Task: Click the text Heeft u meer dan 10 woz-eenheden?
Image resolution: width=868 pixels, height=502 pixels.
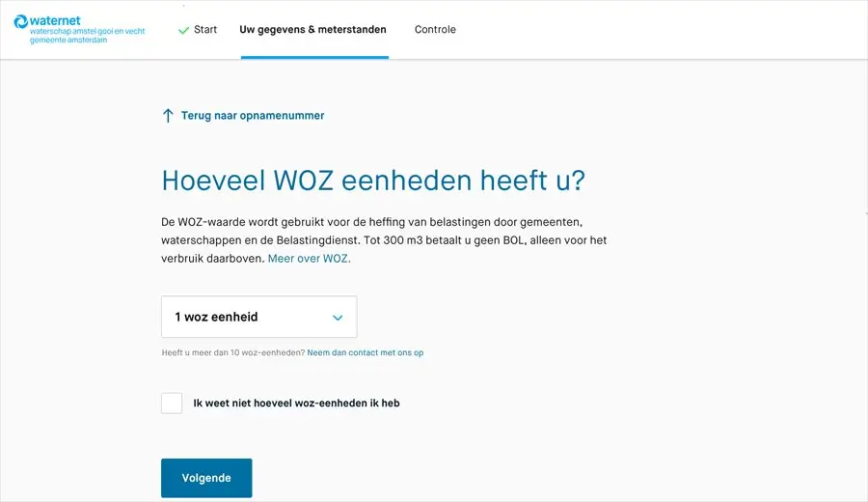Action: 233,352
